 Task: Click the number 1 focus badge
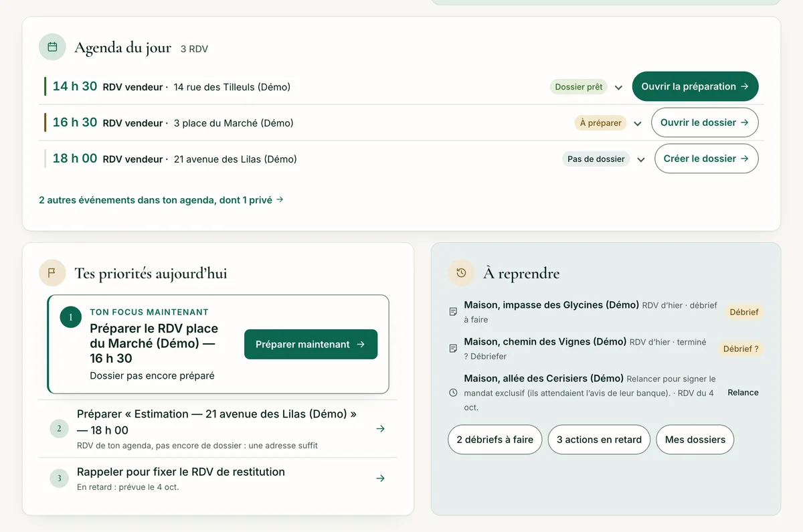(x=71, y=317)
